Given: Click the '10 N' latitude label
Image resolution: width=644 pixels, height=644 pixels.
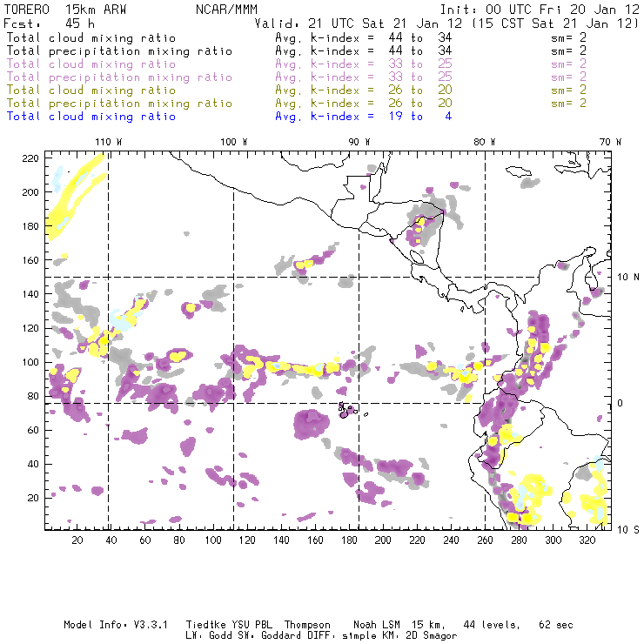Looking at the screenshot, I should pos(628,278).
